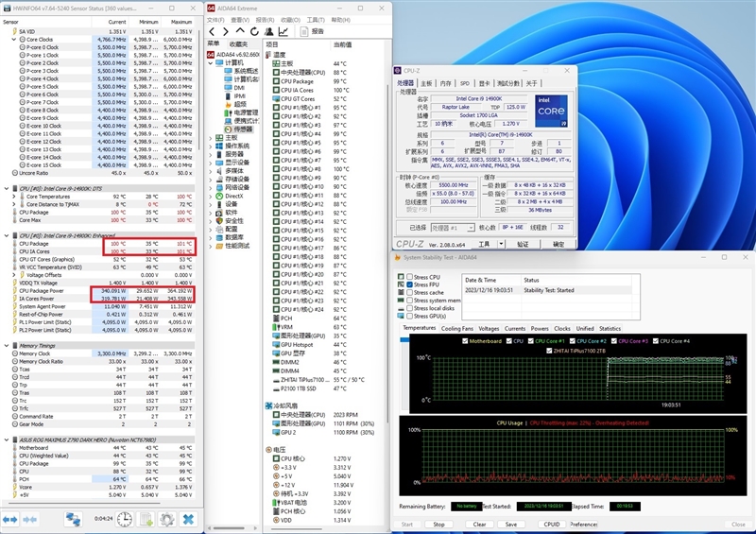Toggle the Motherboard graph legend checkbox
Viewport: 756px width, 534px height.
pyautogui.click(x=465, y=341)
